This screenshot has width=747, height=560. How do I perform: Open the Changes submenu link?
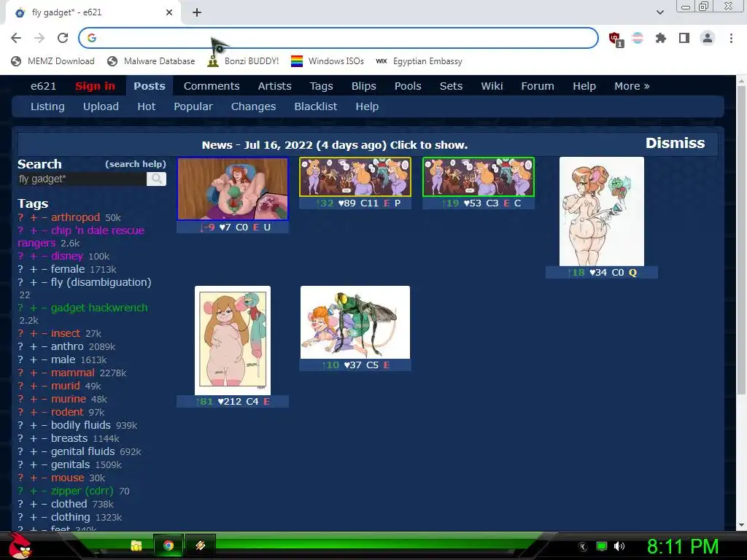click(253, 106)
